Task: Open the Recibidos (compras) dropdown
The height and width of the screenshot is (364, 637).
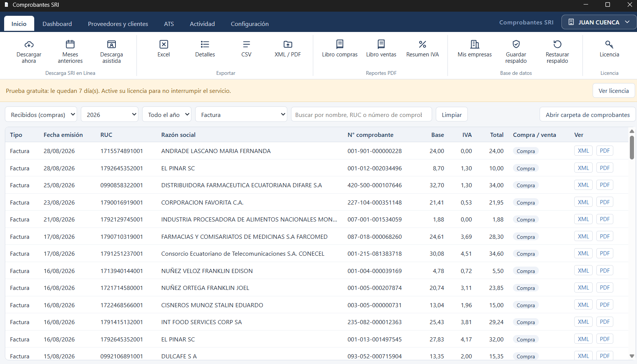Action: click(x=41, y=115)
